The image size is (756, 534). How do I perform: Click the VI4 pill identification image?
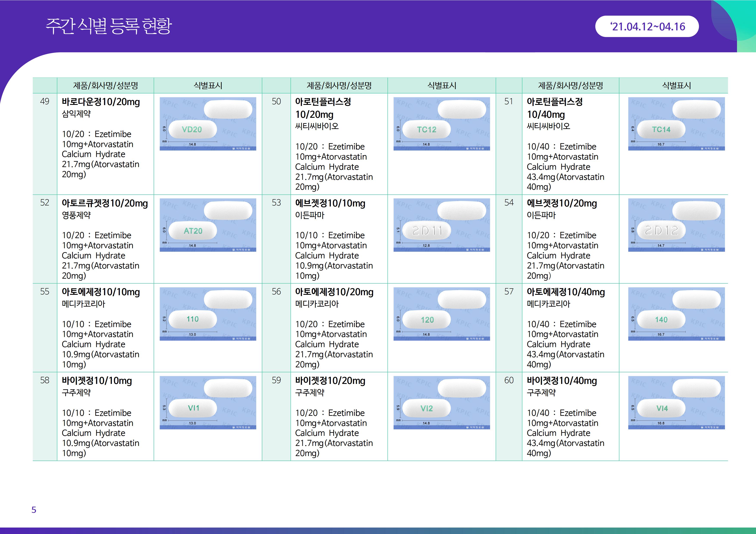tap(676, 402)
